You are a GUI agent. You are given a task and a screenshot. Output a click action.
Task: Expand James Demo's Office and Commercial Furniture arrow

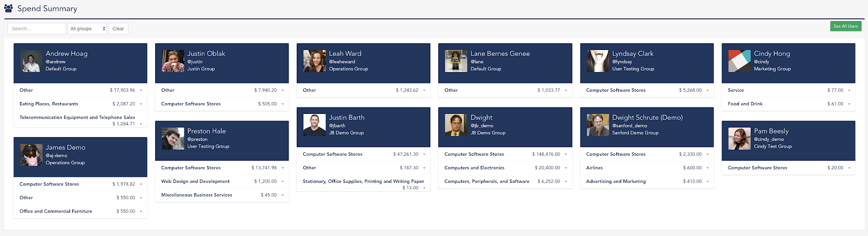point(141,212)
